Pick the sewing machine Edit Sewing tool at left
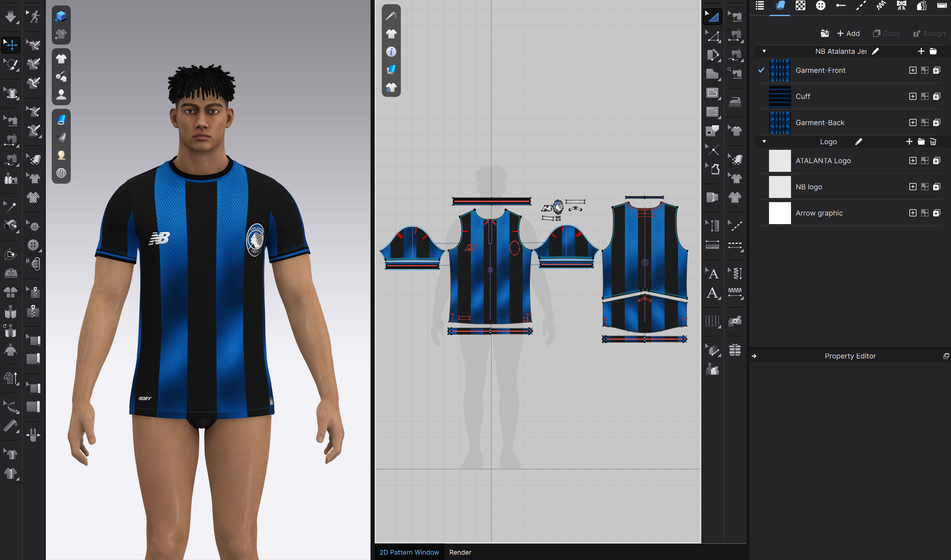The width and height of the screenshot is (951, 560). point(11,121)
